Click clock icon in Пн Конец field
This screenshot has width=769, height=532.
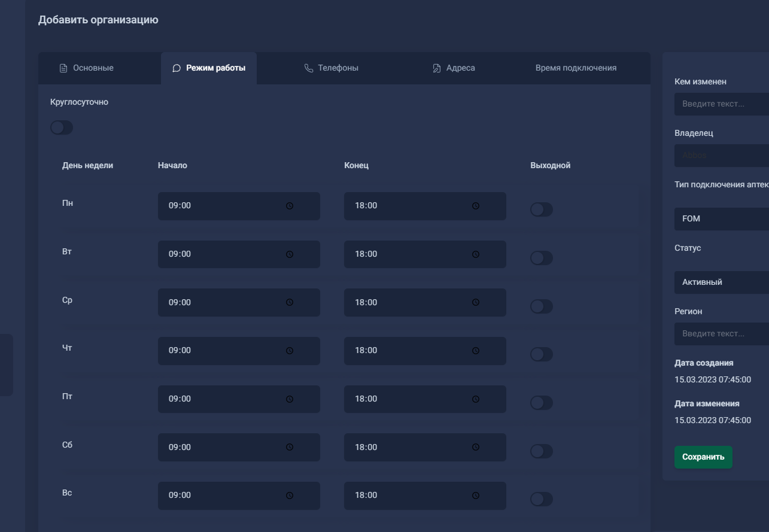coord(476,205)
